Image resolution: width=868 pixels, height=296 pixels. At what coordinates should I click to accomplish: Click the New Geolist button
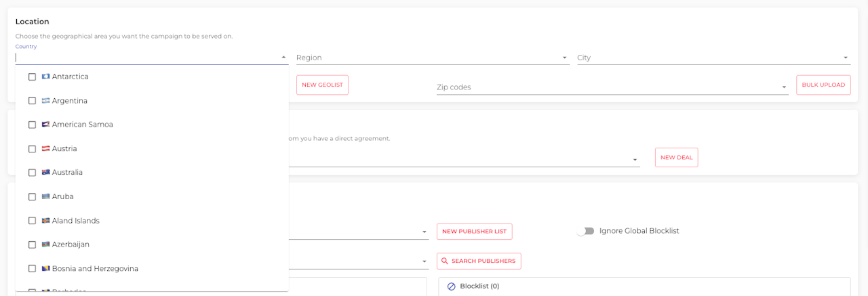coord(322,85)
